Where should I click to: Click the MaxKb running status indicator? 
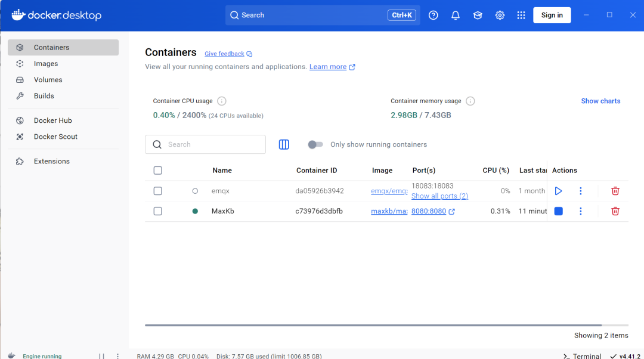195,211
